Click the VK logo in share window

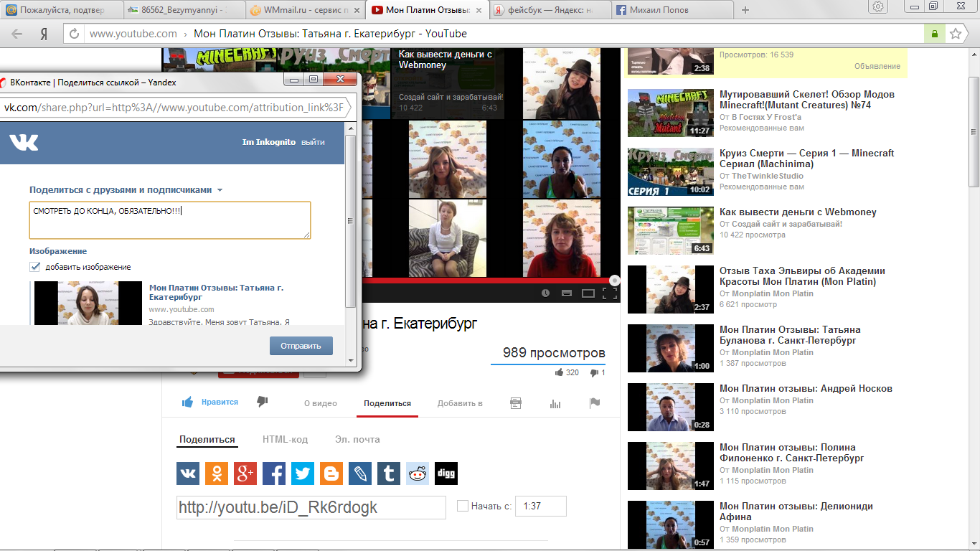(24, 142)
